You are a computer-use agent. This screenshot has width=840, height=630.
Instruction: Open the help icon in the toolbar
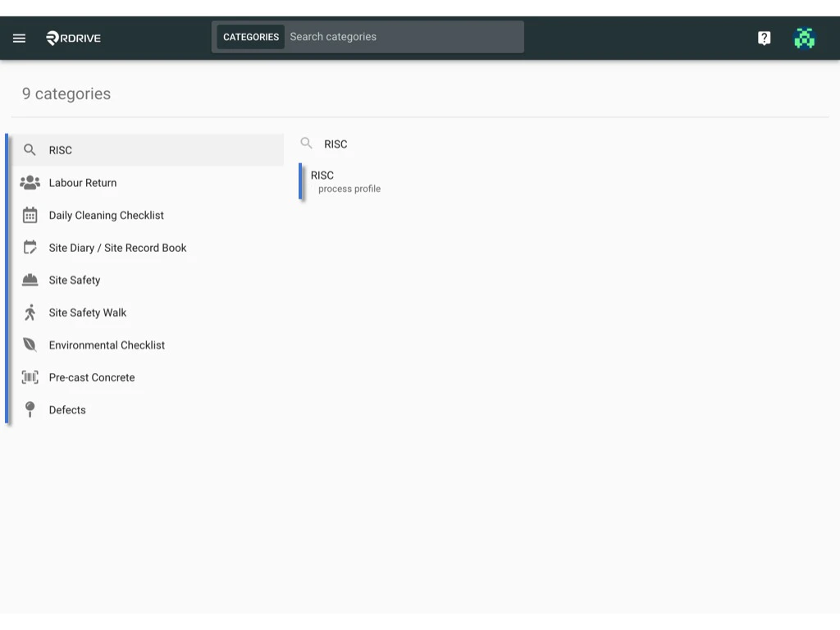(x=764, y=37)
